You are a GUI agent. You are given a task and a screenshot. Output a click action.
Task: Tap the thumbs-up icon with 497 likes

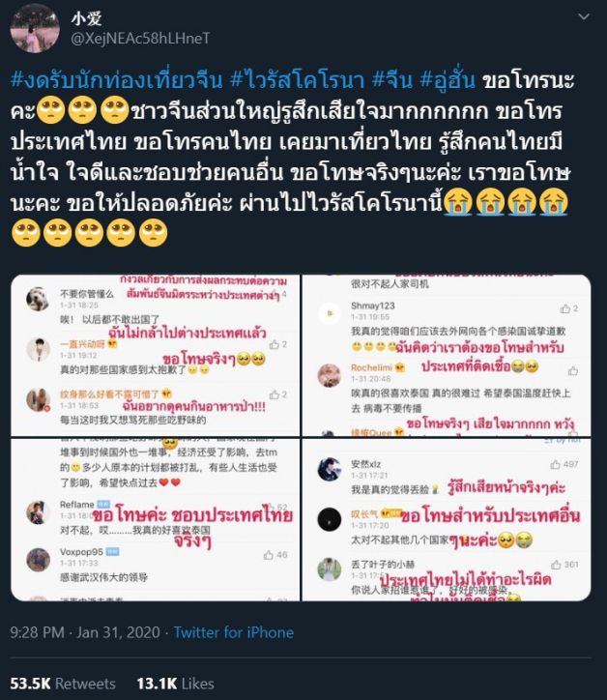point(555,465)
